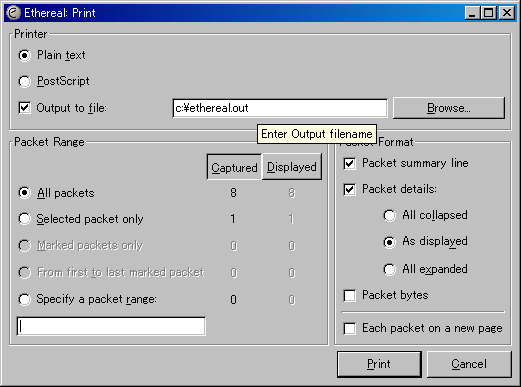
Task: Maximize the Ethereal: Print window
Action: pos(489,13)
